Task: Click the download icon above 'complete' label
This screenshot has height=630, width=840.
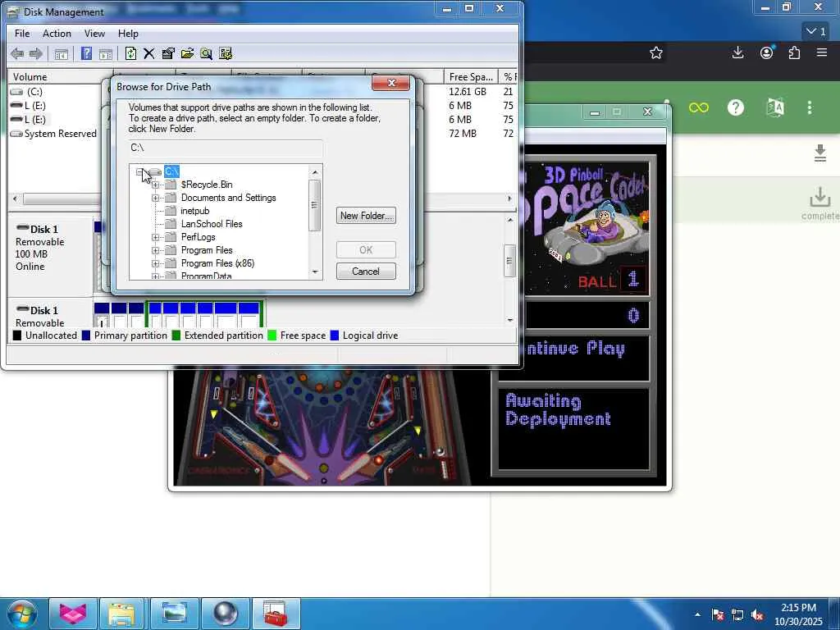Action: coord(819,197)
